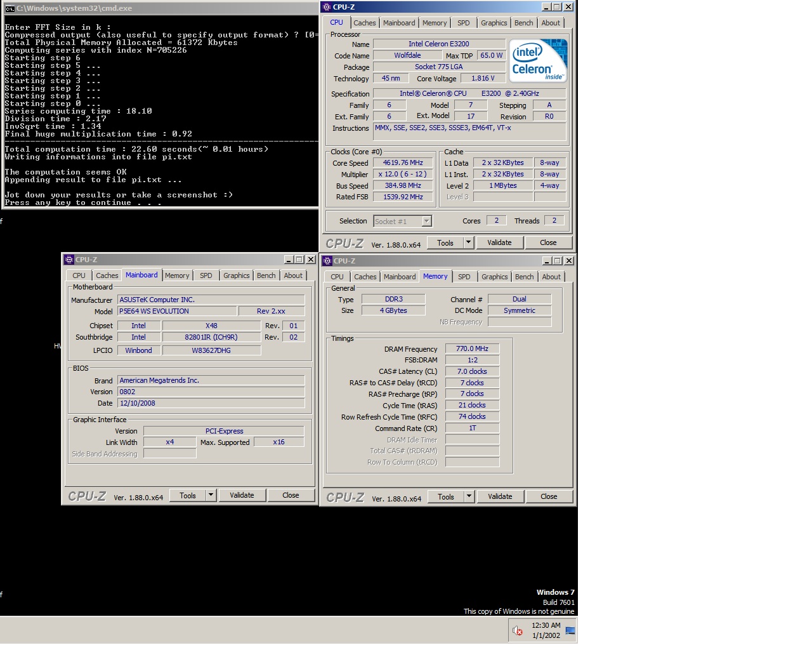Click Close button in Memory window
Viewport: 812px width, 650px height.
pos(549,496)
